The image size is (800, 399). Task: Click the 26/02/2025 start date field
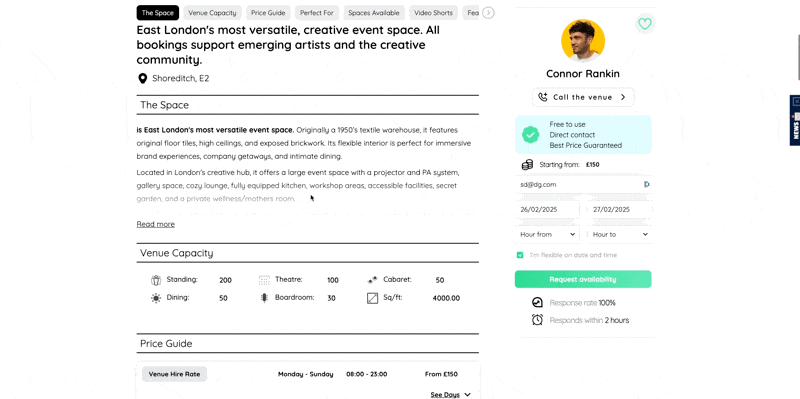(x=547, y=209)
